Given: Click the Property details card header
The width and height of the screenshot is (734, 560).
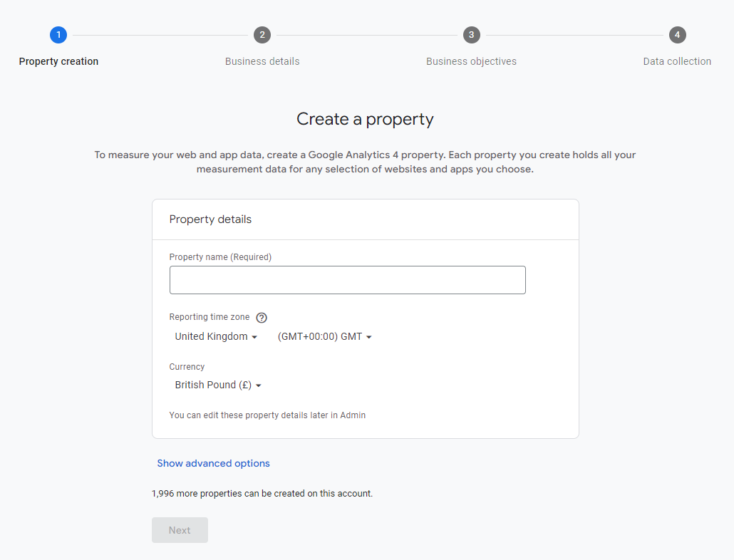Looking at the screenshot, I should pyautogui.click(x=210, y=219).
